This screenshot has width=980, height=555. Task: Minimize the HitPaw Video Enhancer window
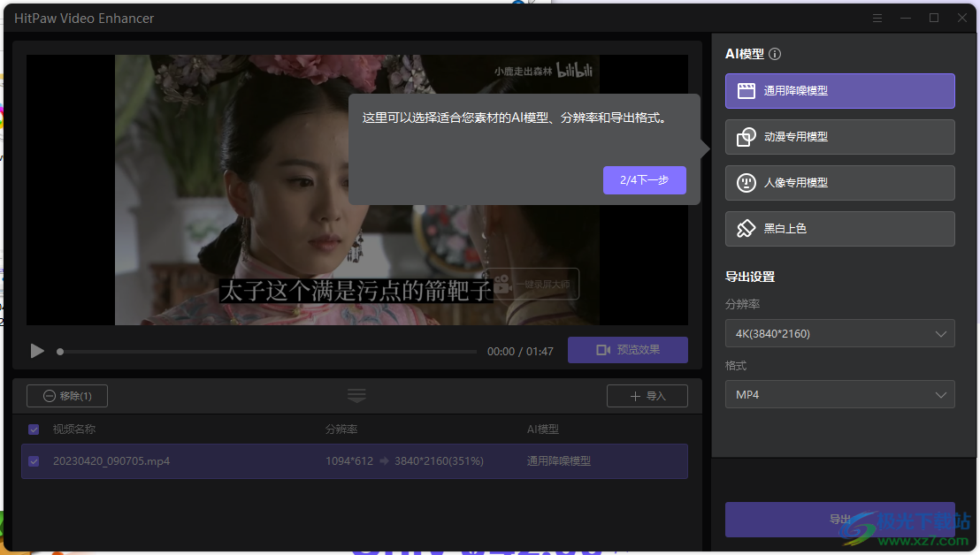[906, 18]
